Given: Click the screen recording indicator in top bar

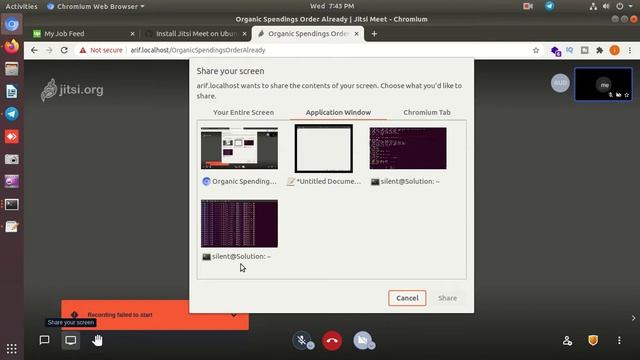Looking at the screenshot, I should tap(528, 6).
